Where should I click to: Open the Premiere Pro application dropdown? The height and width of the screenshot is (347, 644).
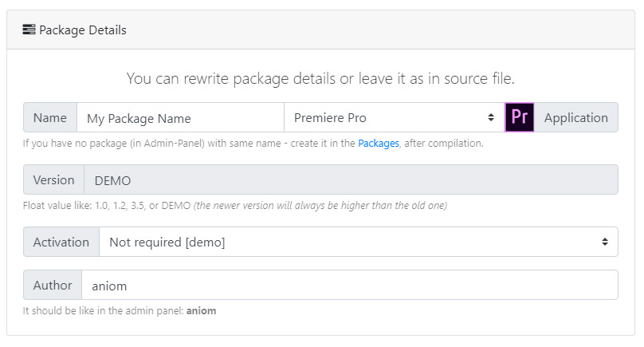pyautogui.click(x=394, y=117)
